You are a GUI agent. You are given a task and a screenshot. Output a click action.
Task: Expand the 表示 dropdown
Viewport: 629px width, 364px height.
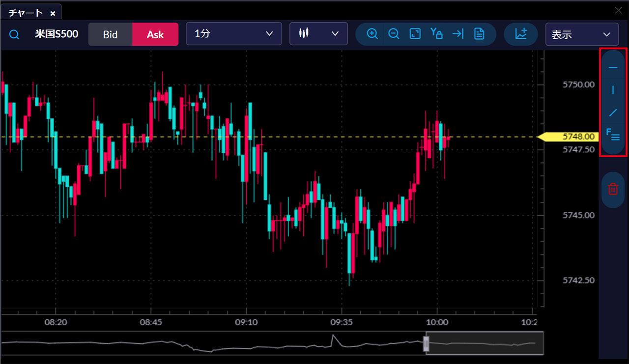click(582, 34)
